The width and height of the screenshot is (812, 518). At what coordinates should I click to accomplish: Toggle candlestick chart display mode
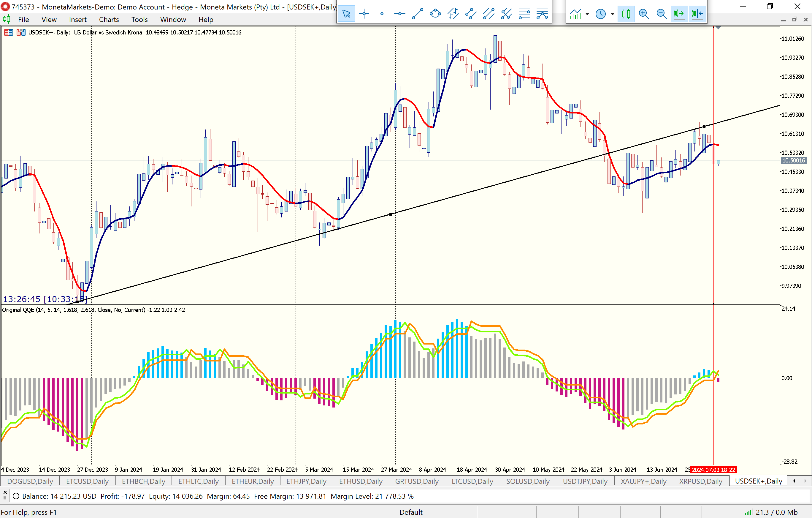[x=626, y=14]
